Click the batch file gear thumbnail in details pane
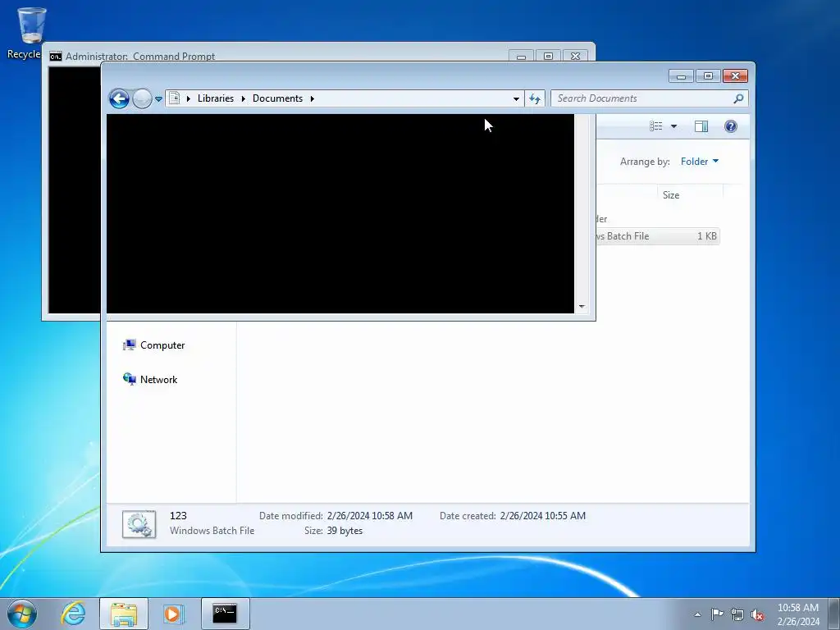The height and width of the screenshot is (630, 840). (x=139, y=524)
